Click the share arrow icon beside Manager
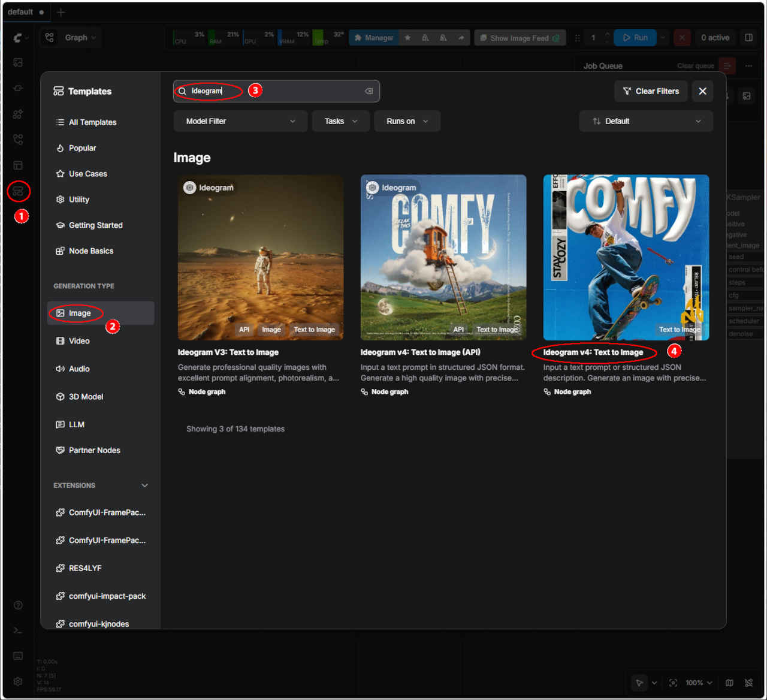This screenshot has width=767, height=700. click(x=461, y=38)
